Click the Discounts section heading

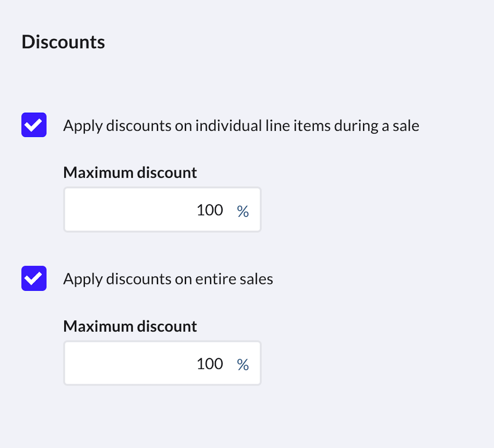coord(63,42)
